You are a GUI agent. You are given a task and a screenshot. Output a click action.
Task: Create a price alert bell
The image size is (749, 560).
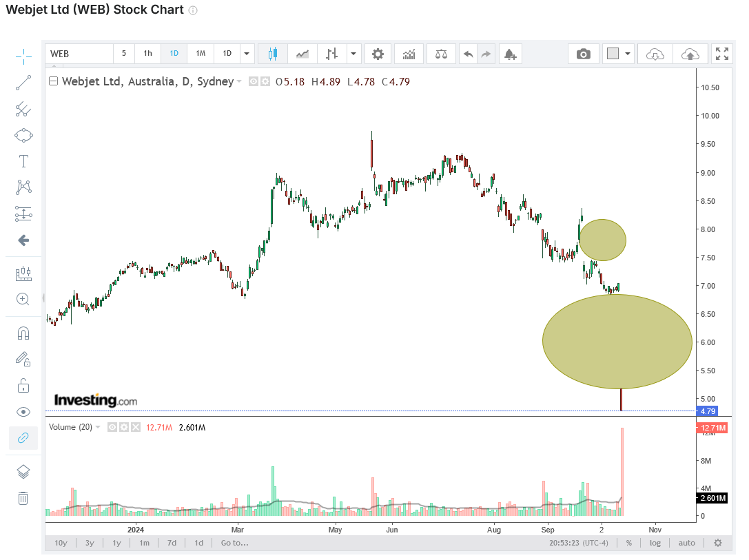coord(510,54)
